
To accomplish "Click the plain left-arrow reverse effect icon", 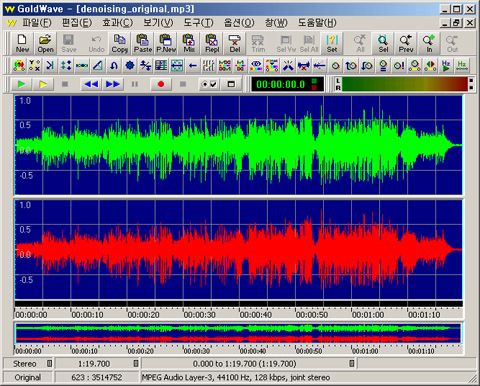I will (192, 66).
